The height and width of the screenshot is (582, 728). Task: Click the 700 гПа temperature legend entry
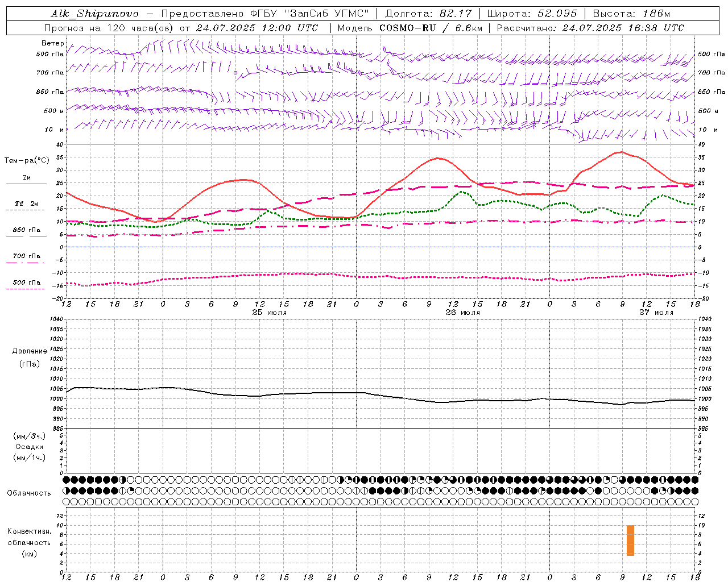click(27, 256)
